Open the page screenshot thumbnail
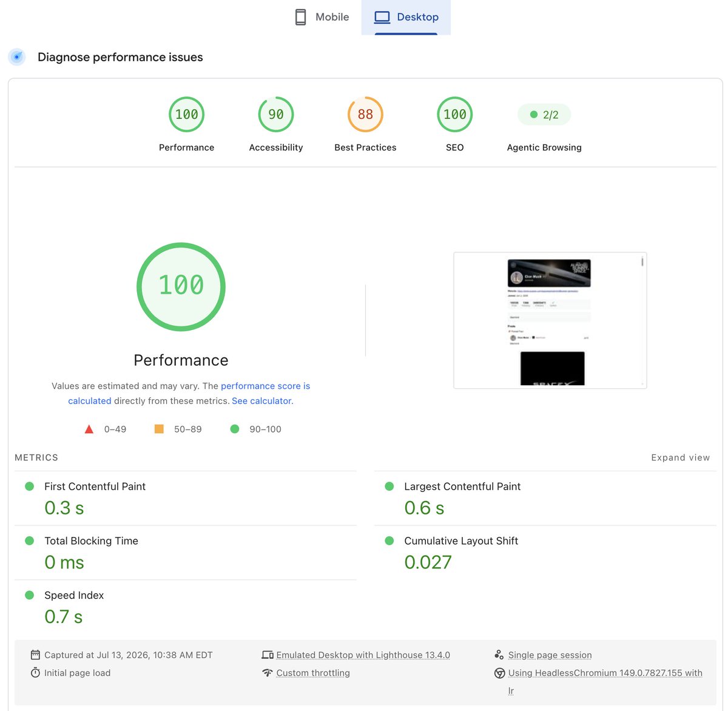 coord(550,320)
